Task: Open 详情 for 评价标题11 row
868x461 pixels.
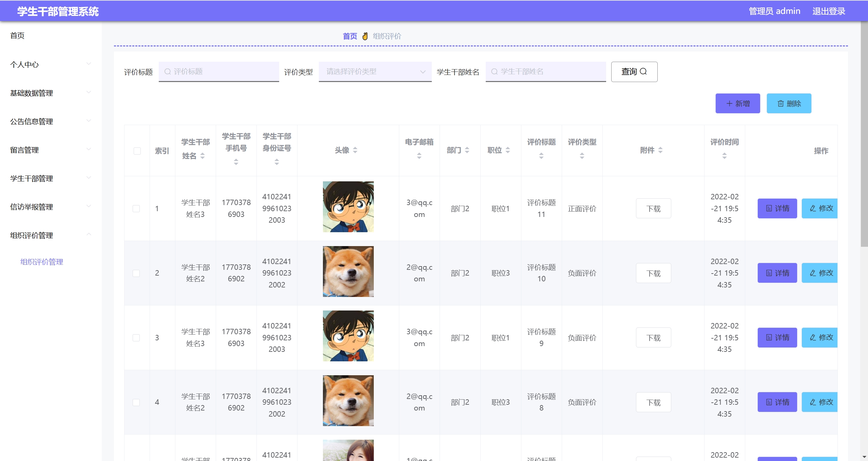Action: (x=777, y=208)
